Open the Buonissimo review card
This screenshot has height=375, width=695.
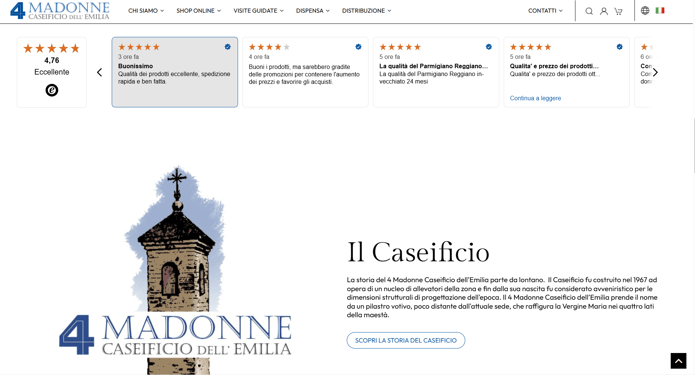pyautogui.click(x=175, y=72)
